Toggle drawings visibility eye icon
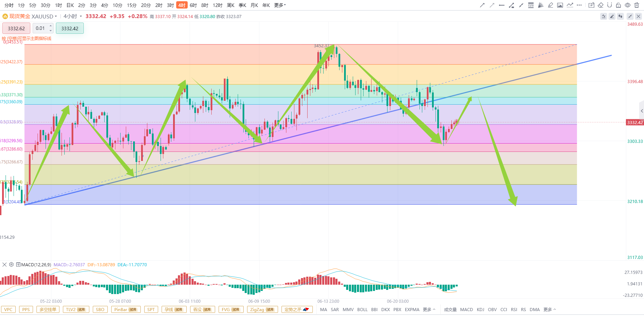 [628, 5]
